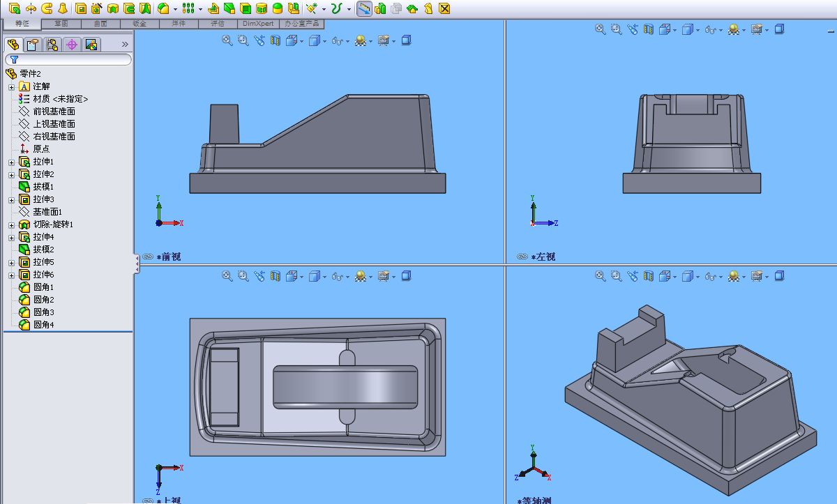Viewport: 837px width, 504px height.
Task: Select the Lofted Cut tool
Action: 144,8
